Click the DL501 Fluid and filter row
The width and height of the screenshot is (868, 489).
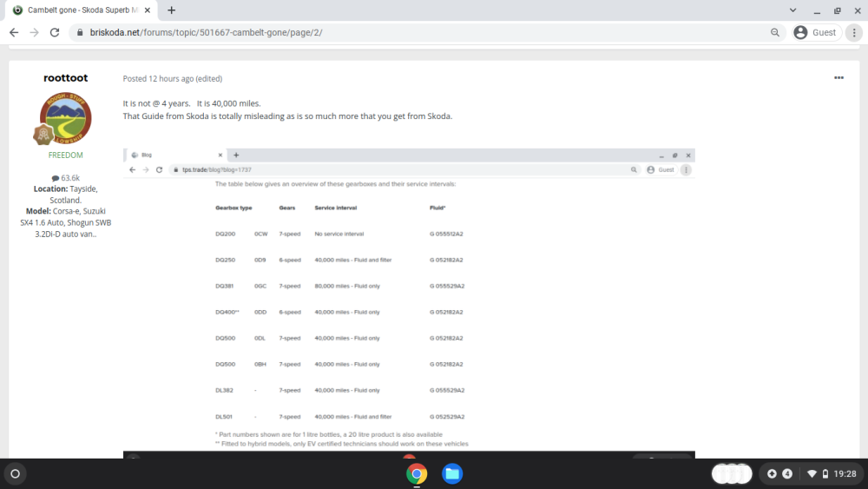340,416
